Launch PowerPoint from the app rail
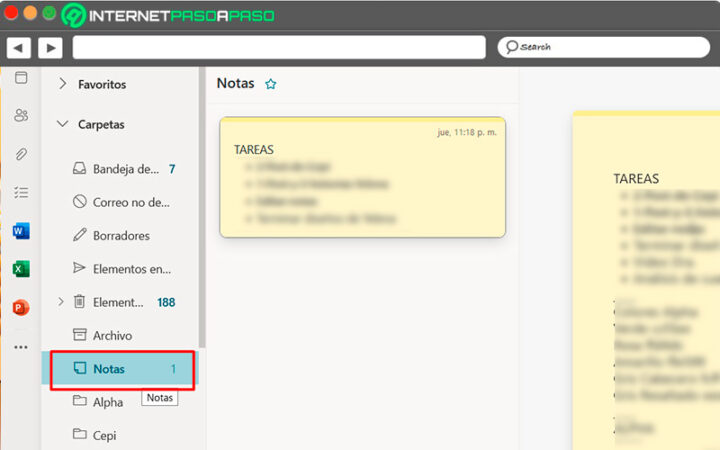Screen dimensions: 720x450 (x=21, y=307)
